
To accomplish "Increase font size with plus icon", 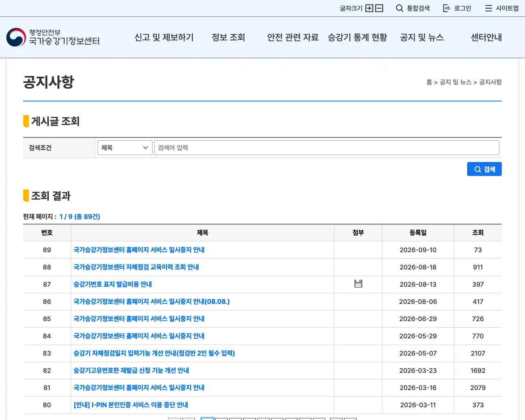I will 369,8.
